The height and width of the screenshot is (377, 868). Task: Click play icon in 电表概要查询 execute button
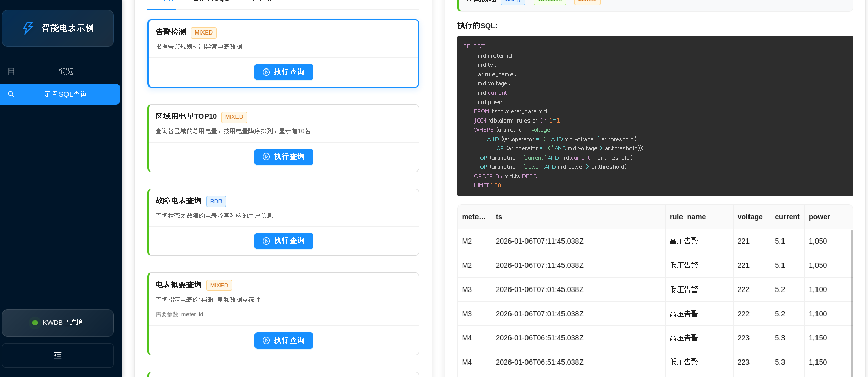(266, 340)
